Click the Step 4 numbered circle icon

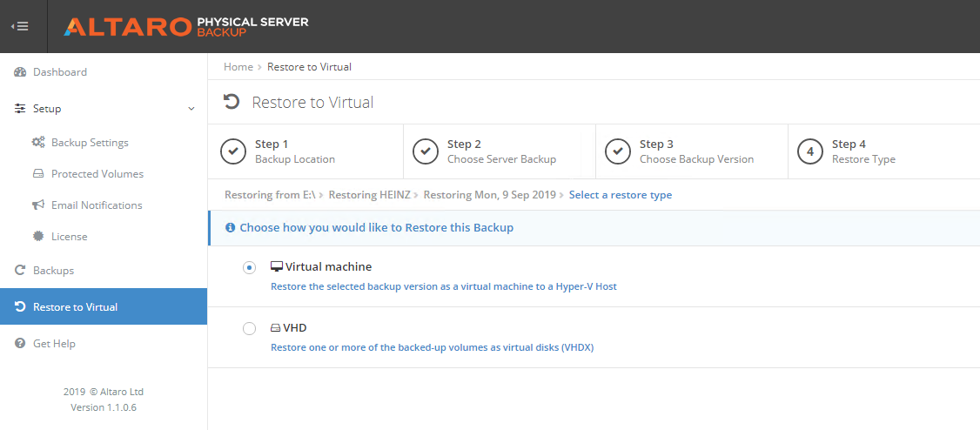(809, 151)
